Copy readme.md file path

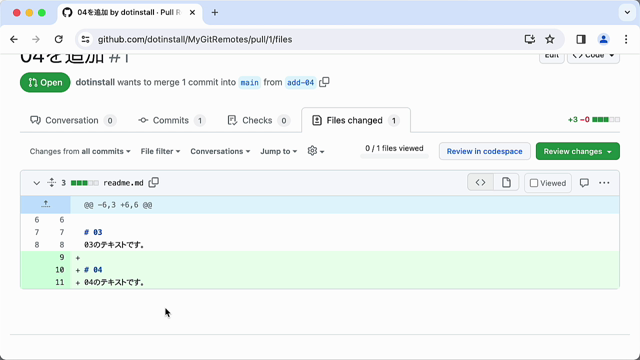pos(153,182)
